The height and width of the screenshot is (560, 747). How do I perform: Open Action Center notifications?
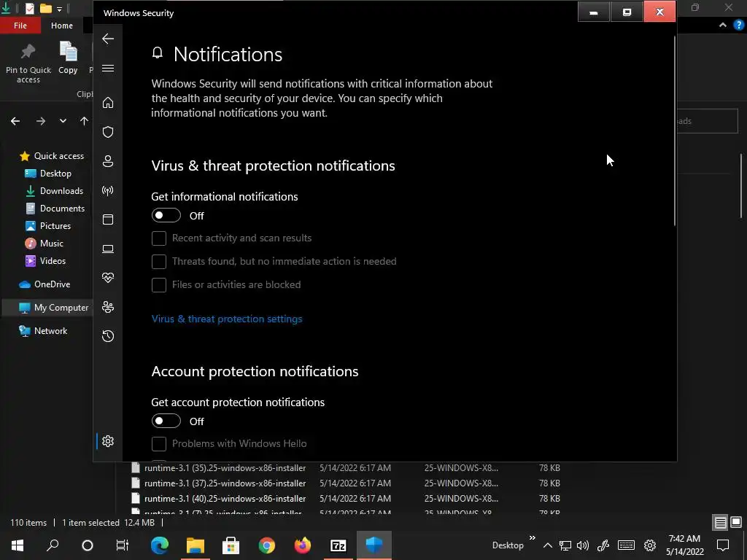click(723, 545)
